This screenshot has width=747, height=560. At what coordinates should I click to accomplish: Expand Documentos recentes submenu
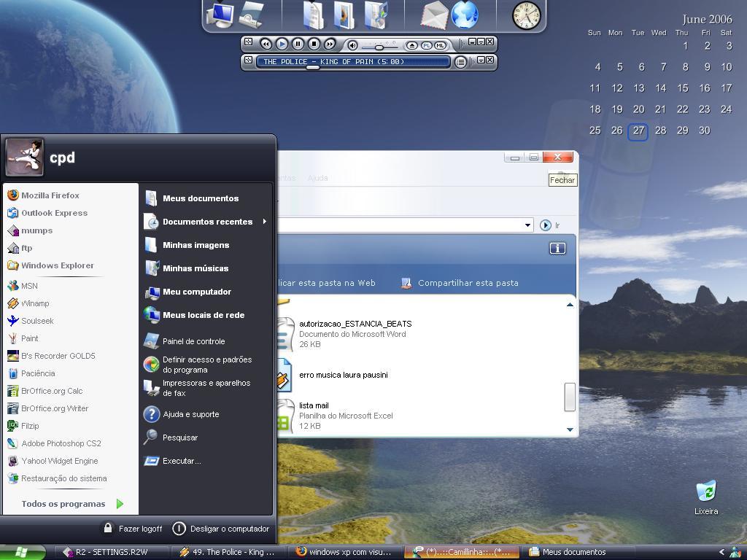206,222
